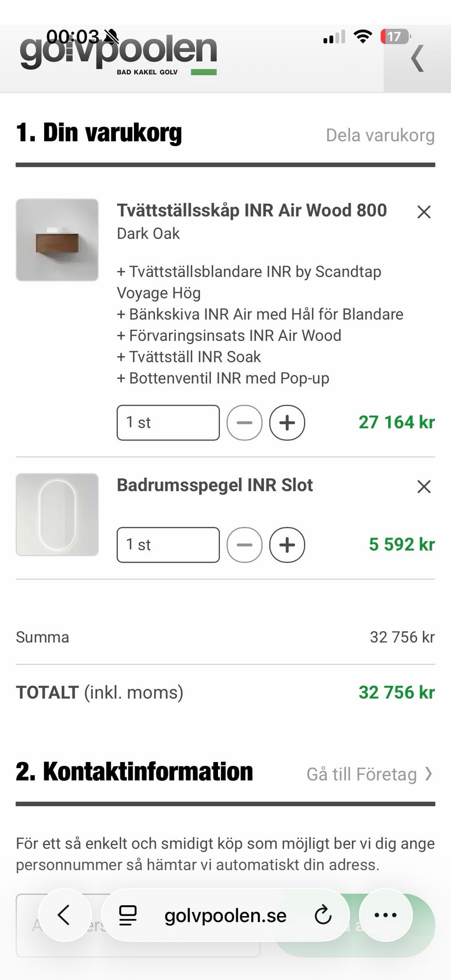This screenshot has width=451, height=980.
Task: Tap the golvpoolen.se address bar
Action: 225,915
